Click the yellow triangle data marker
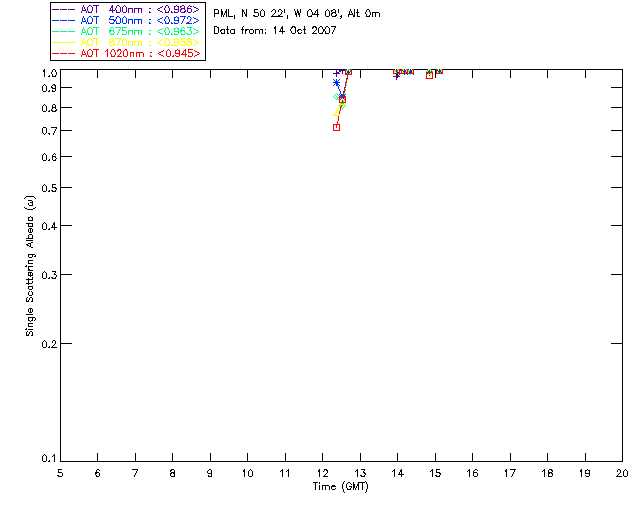 (x=337, y=111)
